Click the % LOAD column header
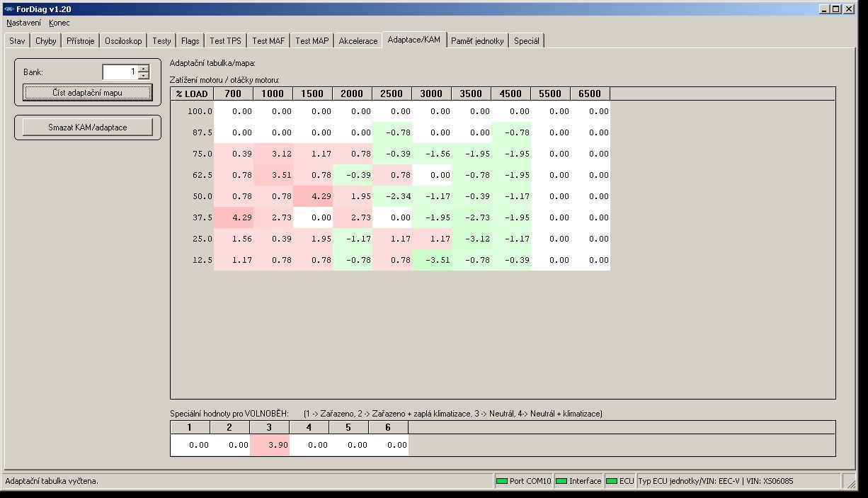The height and width of the screenshot is (498, 868). click(x=192, y=94)
